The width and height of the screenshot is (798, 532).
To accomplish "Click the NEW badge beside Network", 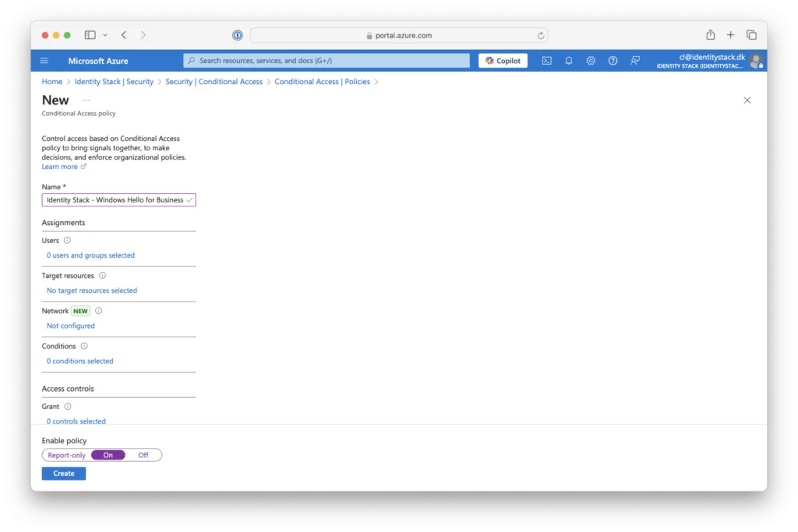I will pyautogui.click(x=80, y=311).
